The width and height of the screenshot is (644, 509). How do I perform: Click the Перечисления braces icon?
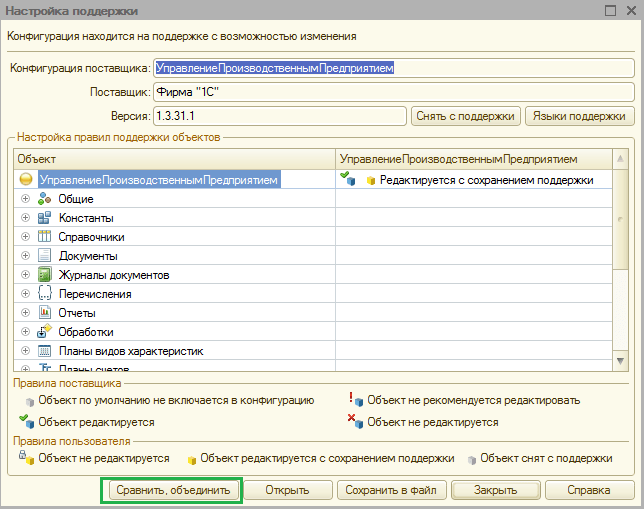coord(44,293)
